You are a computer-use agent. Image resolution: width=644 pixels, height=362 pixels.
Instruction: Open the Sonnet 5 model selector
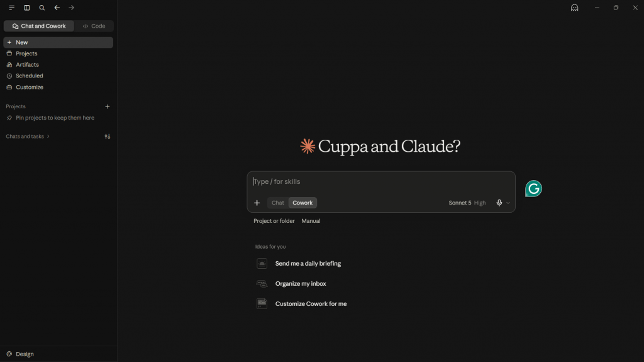tap(467, 203)
